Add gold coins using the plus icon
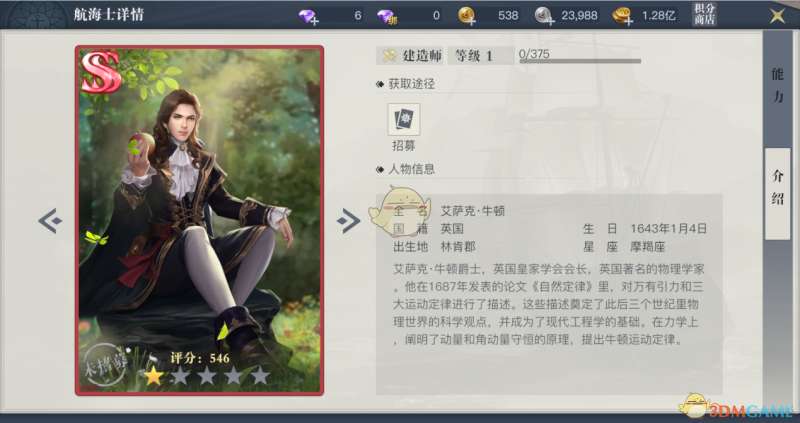800x423 pixels. (467, 16)
